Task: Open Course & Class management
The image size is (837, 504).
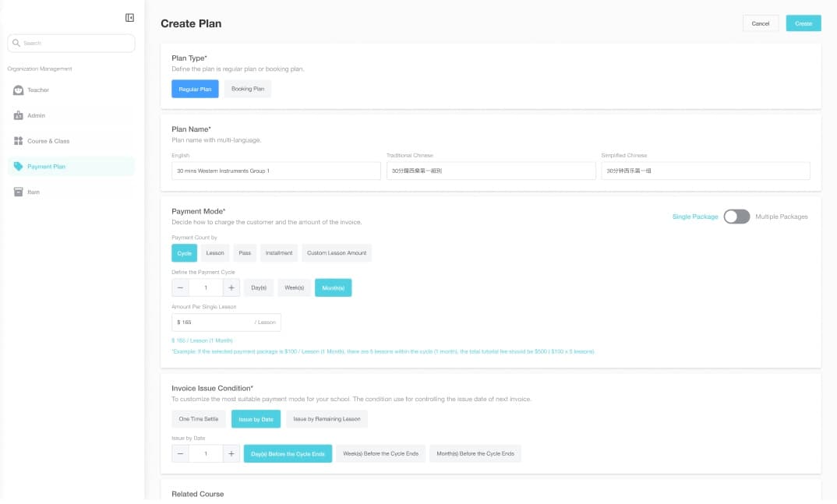Action: click(46, 140)
